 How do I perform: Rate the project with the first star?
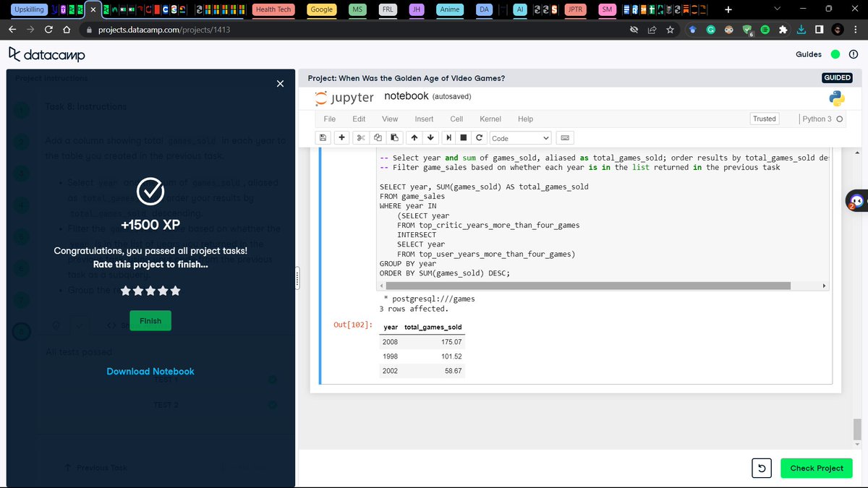point(126,291)
